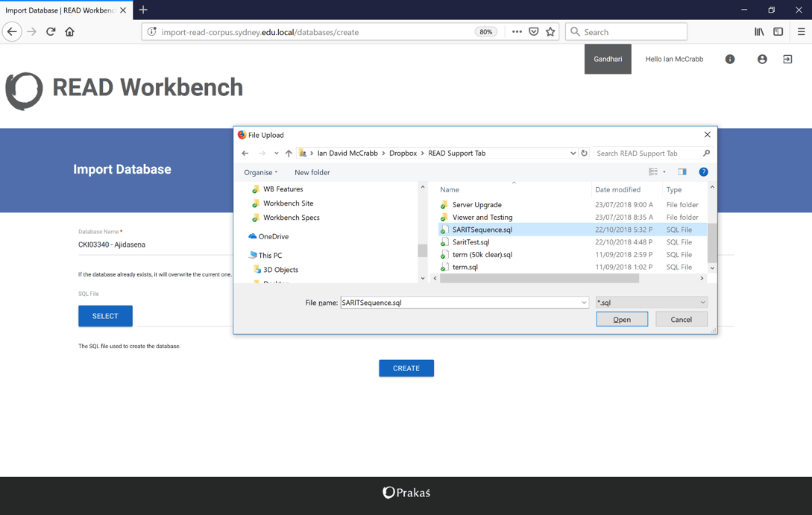Click the Open button
This screenshot has height=515, width=812.
pos(622,319)
